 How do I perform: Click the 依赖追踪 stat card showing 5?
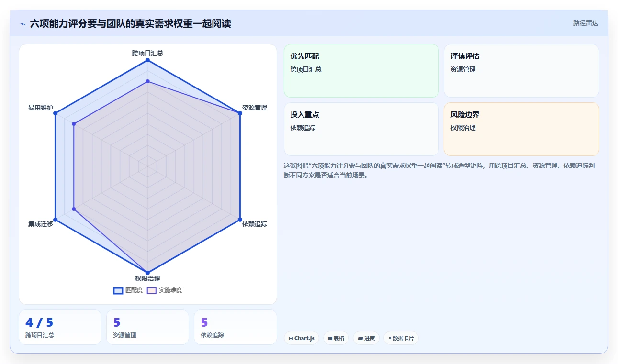(x=236, y=327)
